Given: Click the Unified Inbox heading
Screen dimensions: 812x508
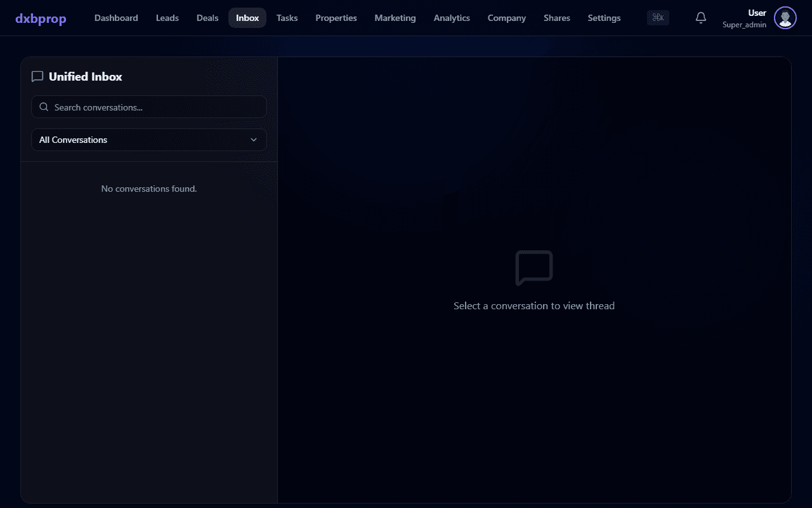Looking at the screenshot, I should (x=86, y=77).
